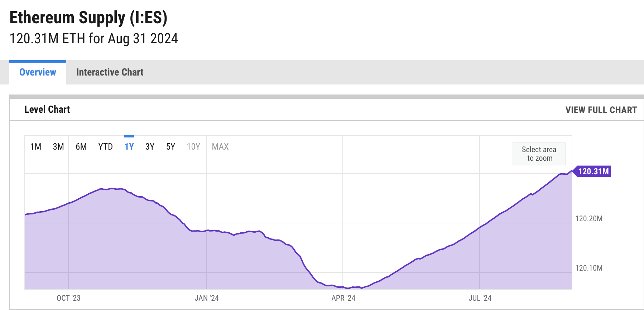The width and height of the screenshot is (644, 310).
Task: Select the 1M time range
Action: [36, 147]
